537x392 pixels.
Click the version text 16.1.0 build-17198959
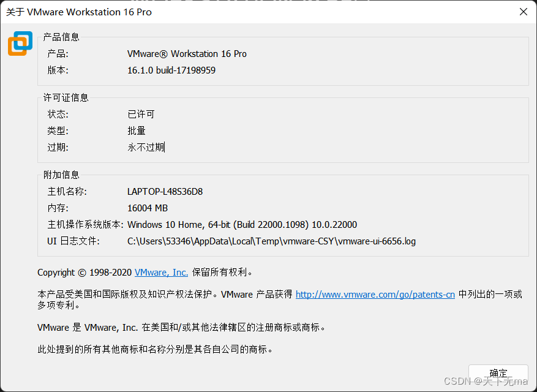click(x=172, y=70)
